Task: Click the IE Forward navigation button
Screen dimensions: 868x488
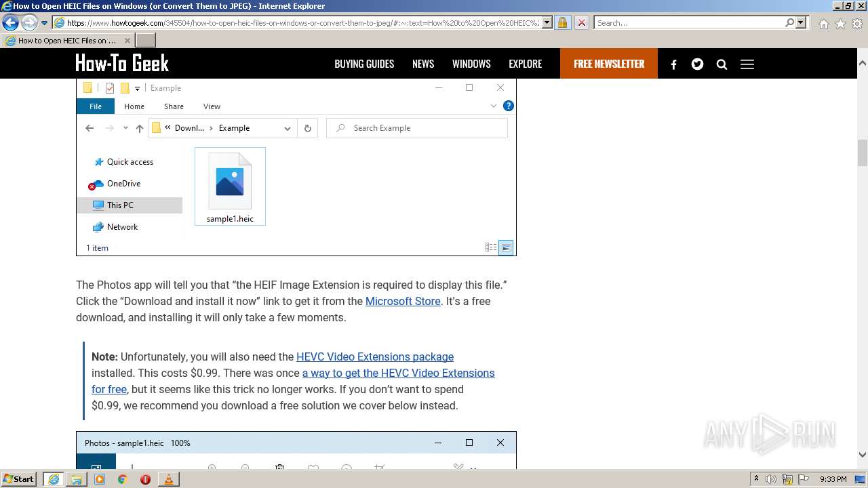Action: tap(29, 23)
